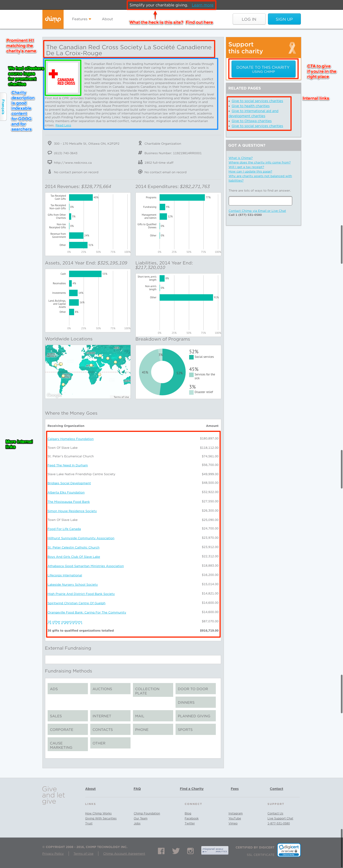Open Lifecorps International link
Image resolution: width=343 pixels, height=868 pixels.
[x=65, y=575]
